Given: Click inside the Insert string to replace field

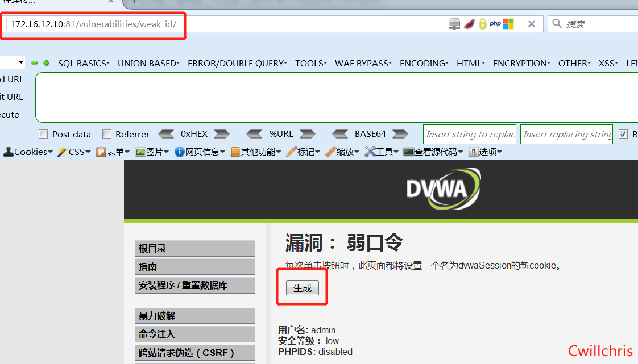Looking at the screenshot, I should point(469,134).
